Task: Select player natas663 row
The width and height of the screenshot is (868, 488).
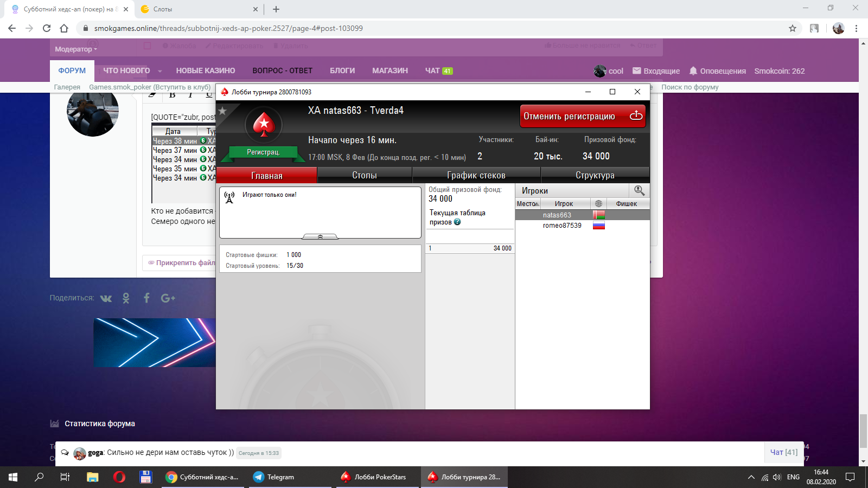Action: click(582, 215)
